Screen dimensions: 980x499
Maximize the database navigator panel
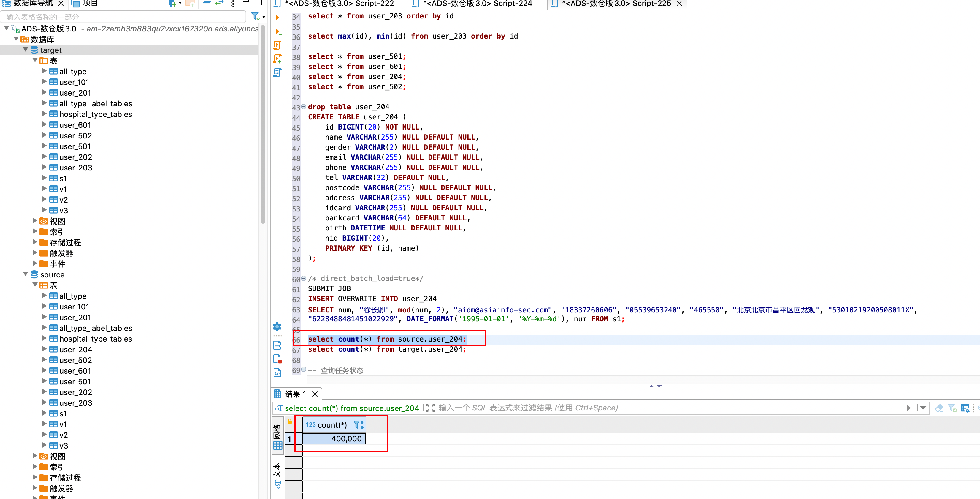coord(259,3)
